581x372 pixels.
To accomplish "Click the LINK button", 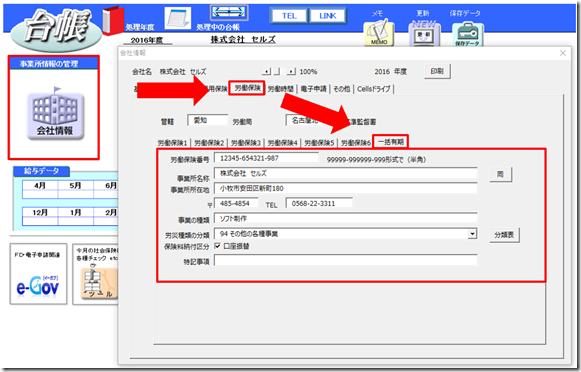I will click(x=328, y=16).
